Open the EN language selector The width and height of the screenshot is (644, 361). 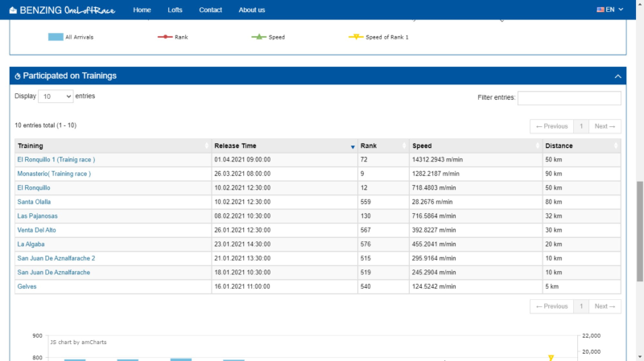pos(610,10)
